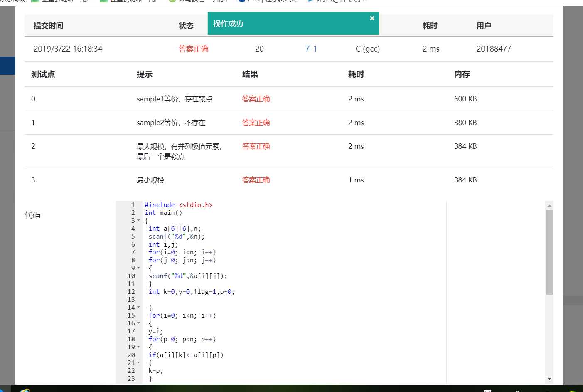Click hint text sample1等价, 存在鞍点
Viewport: 583px width, 392px height.
click(x=175, y=99)
